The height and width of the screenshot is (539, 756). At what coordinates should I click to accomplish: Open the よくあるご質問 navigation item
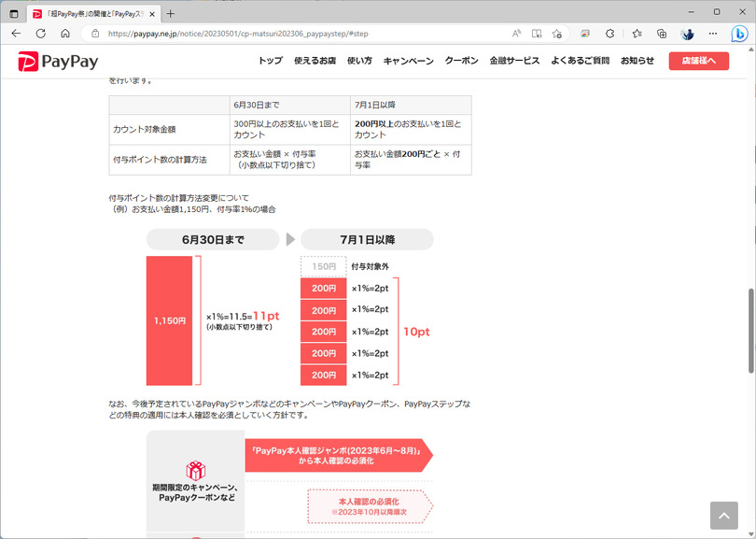(580, 61)
